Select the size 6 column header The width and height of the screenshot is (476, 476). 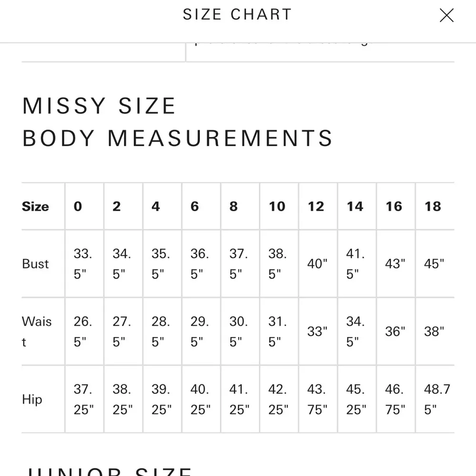tap(195, 207)
